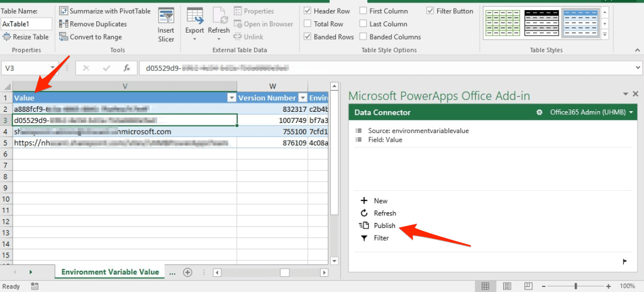Go to next sheet tab arrow
The image size is (644, 292).
31,272
